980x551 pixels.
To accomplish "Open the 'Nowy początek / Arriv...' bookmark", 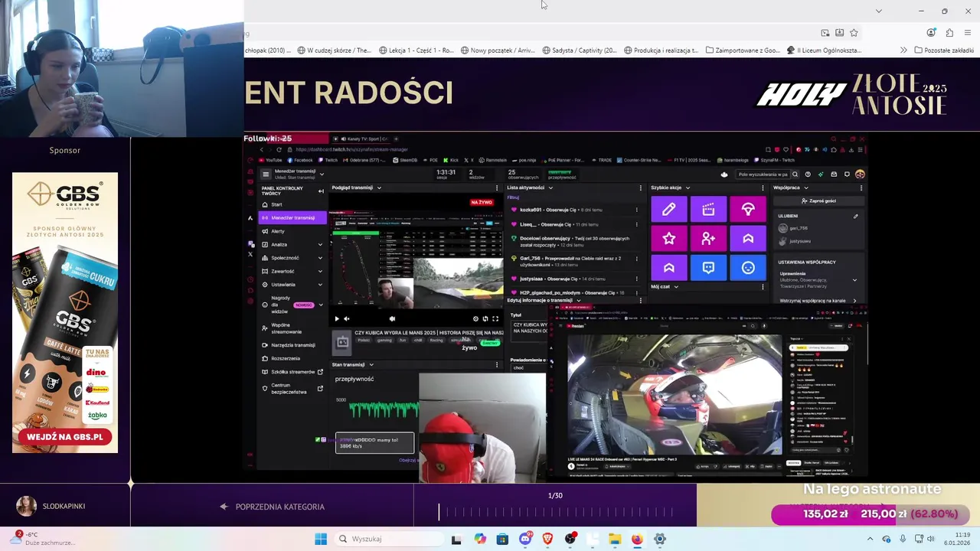I will click(498, 51).
